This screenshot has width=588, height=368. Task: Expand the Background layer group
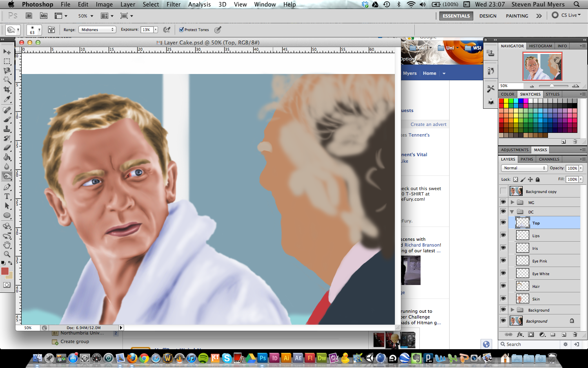[x=512, y=310]
